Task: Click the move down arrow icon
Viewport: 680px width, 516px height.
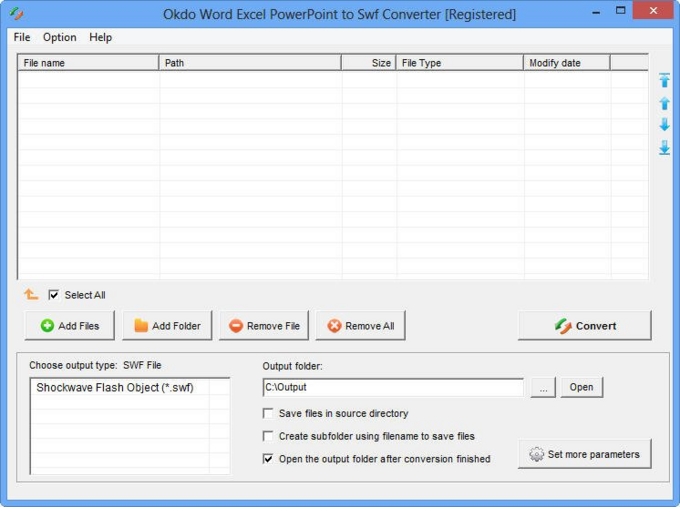Action: pyautogui.click(x=664, y=125)
